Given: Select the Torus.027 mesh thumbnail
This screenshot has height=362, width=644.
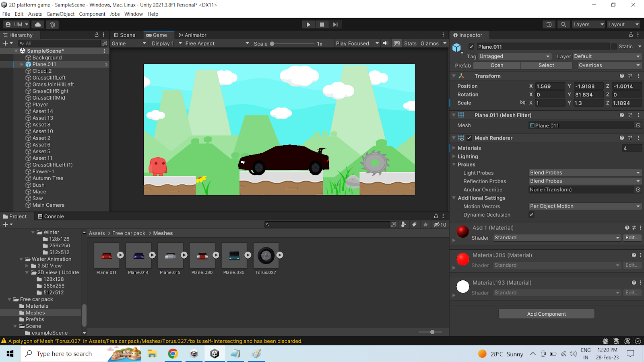Looking at the screenshot, I should [x=266, y=256].
